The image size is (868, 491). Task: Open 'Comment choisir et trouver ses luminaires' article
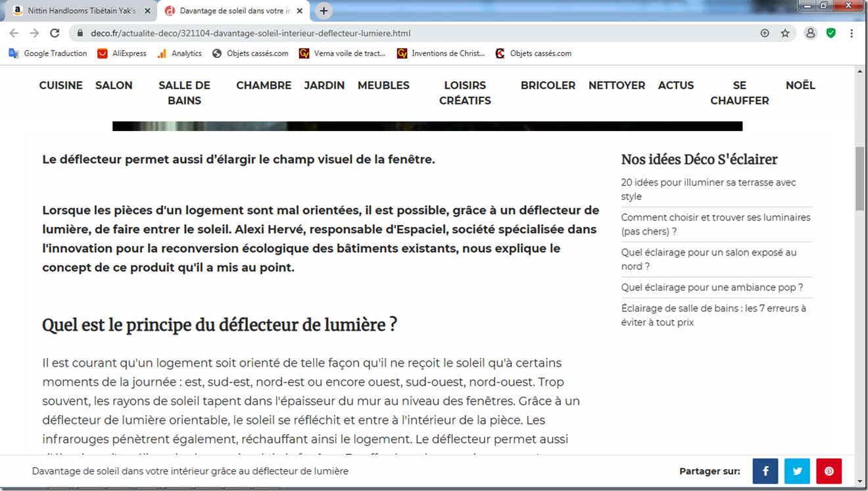[716, 224]
